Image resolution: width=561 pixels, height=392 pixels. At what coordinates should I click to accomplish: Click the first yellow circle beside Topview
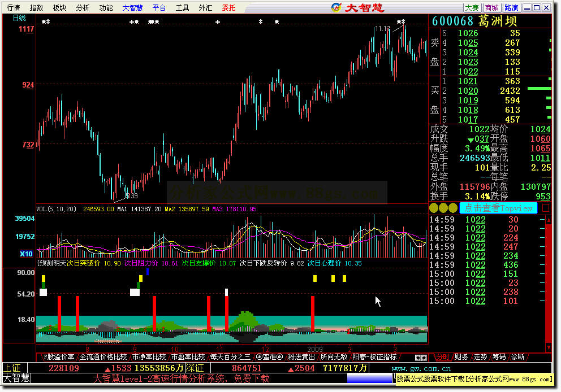[x=434, y=208]
